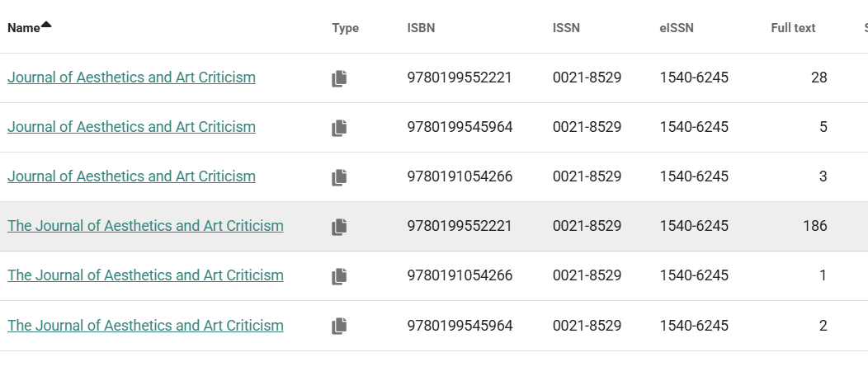Screen dimensions: 868x376
Task: Sort table by ISSN column header
Action: pos(566,28)
